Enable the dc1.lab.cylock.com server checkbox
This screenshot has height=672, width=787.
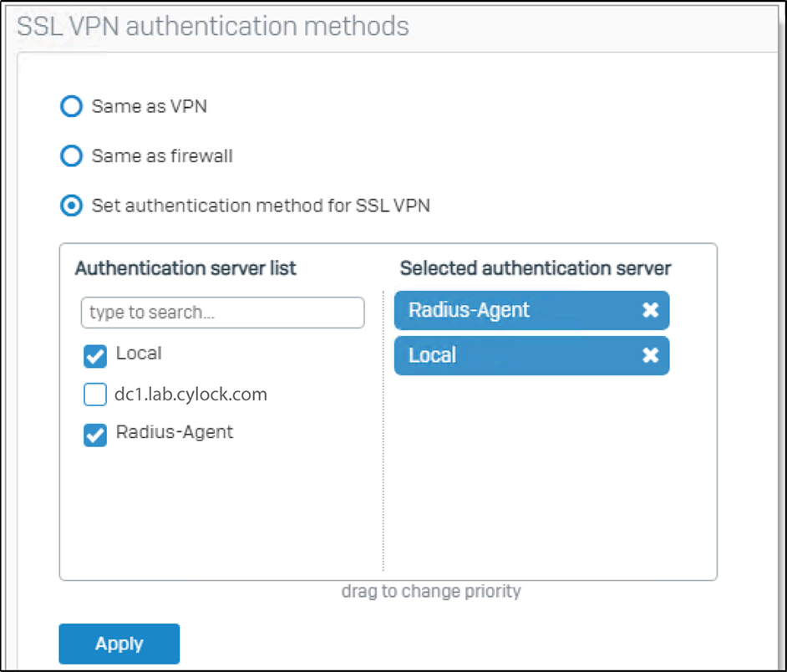click(x=95, y=395)
